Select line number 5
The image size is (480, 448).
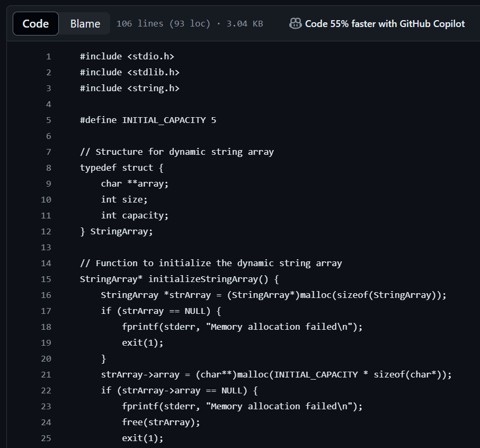click(48, 120)
